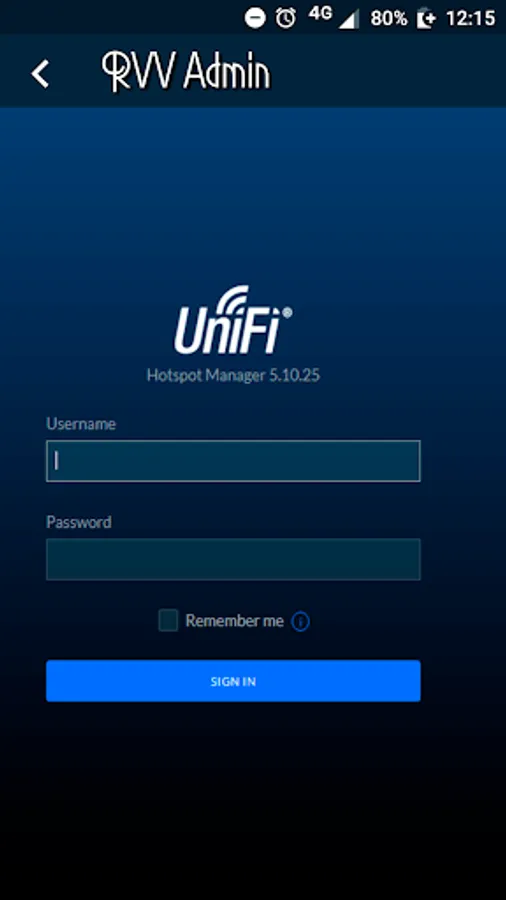Tap the 4G signal strength icon
506x900 pixels.
[x=333, y=18]
